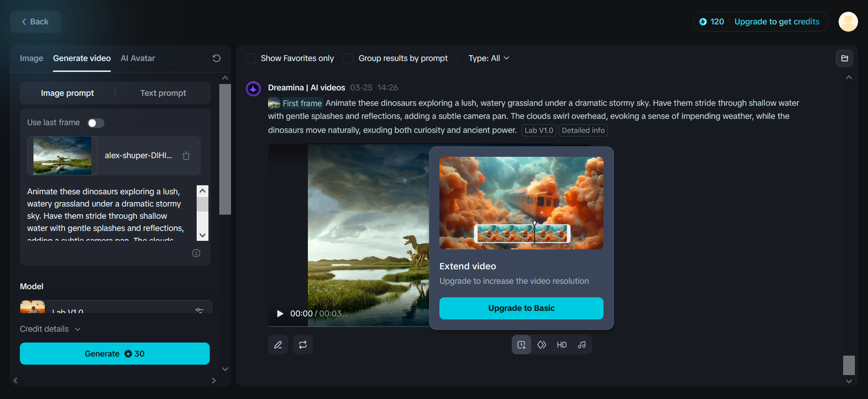
Task: Toggle the Use last frame switch
Action: coord(96,123)
